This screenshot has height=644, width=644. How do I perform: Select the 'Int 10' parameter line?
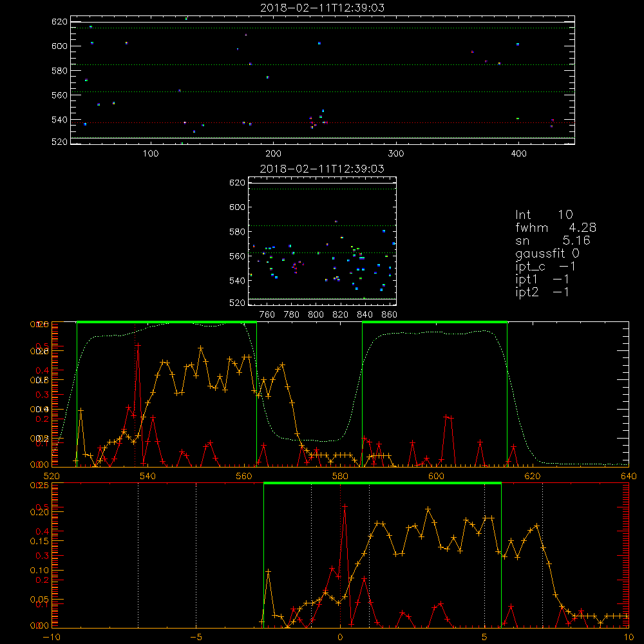coord(544,214)
